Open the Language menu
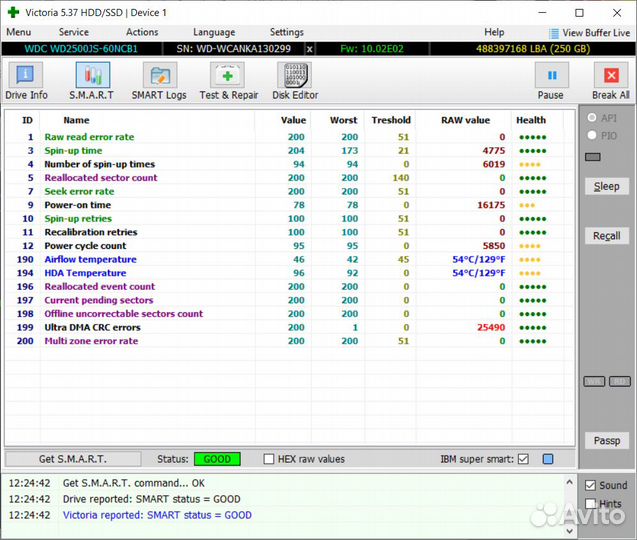637x540 pixels. point(214,32)
